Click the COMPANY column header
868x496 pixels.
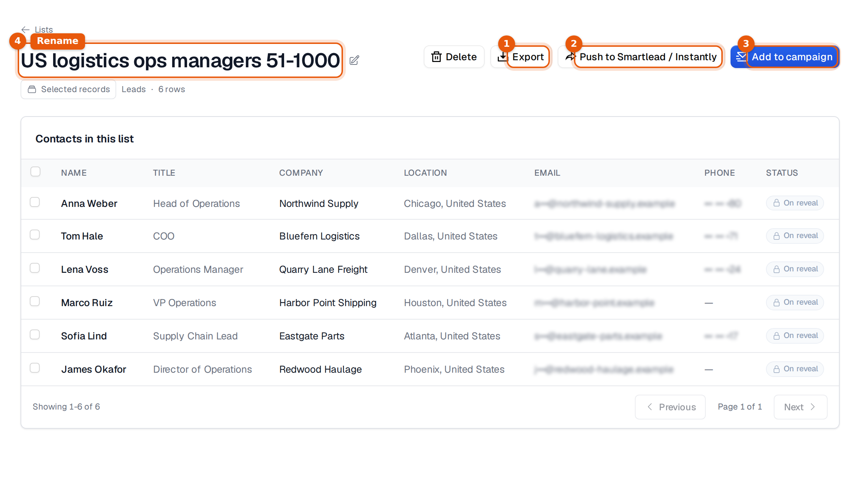[x=301, y=173]
